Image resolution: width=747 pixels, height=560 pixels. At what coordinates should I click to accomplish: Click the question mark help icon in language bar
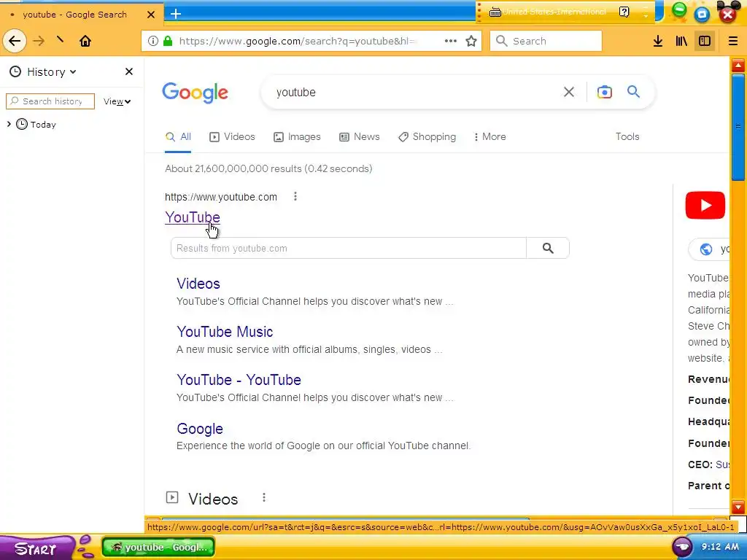click(624, 12)
